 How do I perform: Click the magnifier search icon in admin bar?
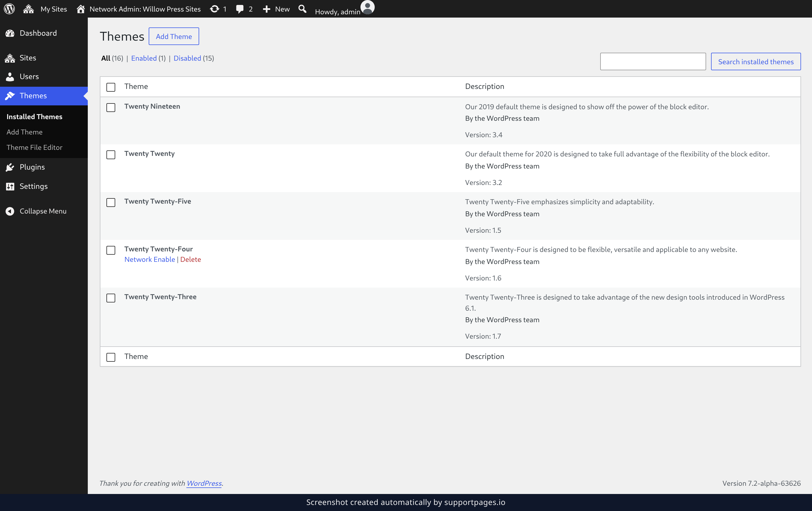303,9
